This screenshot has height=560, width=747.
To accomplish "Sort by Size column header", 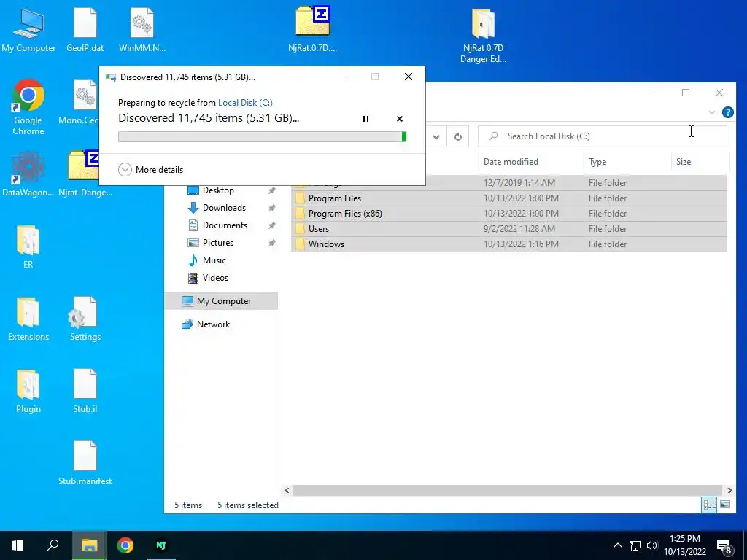I will click(700, 162).
